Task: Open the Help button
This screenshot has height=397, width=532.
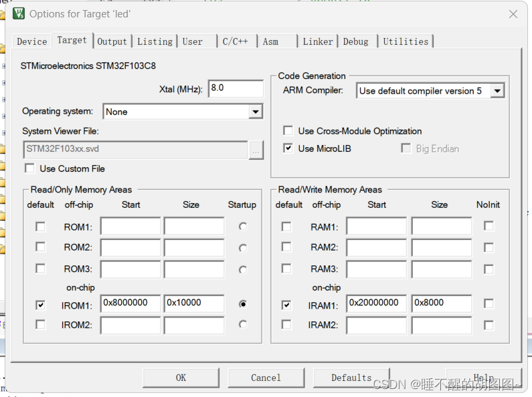Action: coord(483,378)
